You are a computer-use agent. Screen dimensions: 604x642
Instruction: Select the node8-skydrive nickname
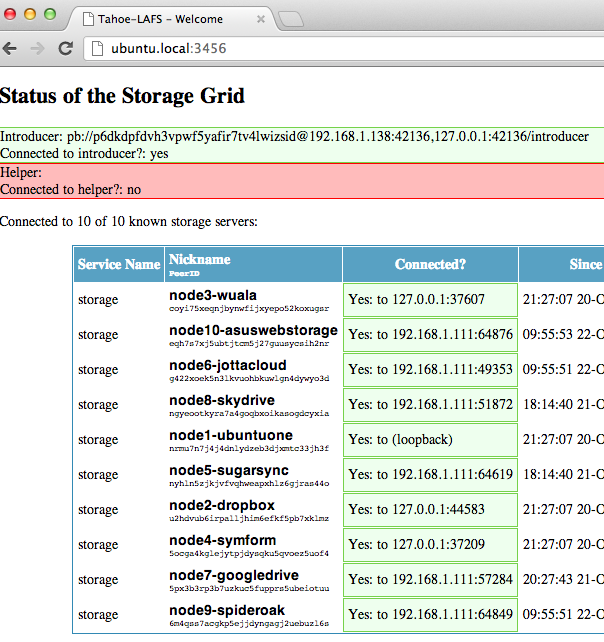click(222, 400)
